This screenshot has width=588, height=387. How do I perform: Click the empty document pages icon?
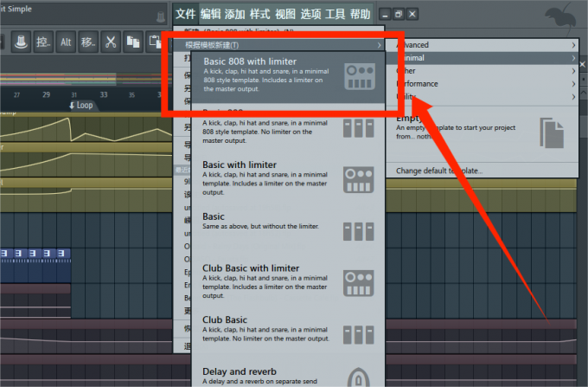pos(552,132)
